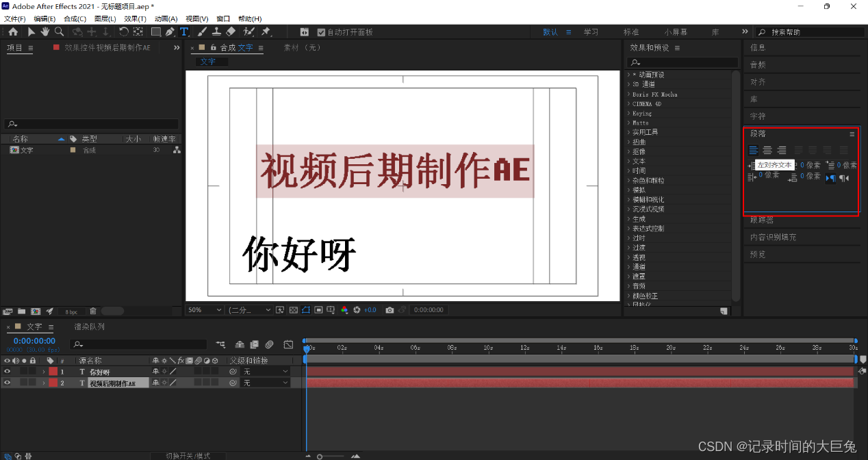The width and height of the screenshot is (868, 460).
Task: Open the 文件(F) menu
Action: click(x=14, y=19)
